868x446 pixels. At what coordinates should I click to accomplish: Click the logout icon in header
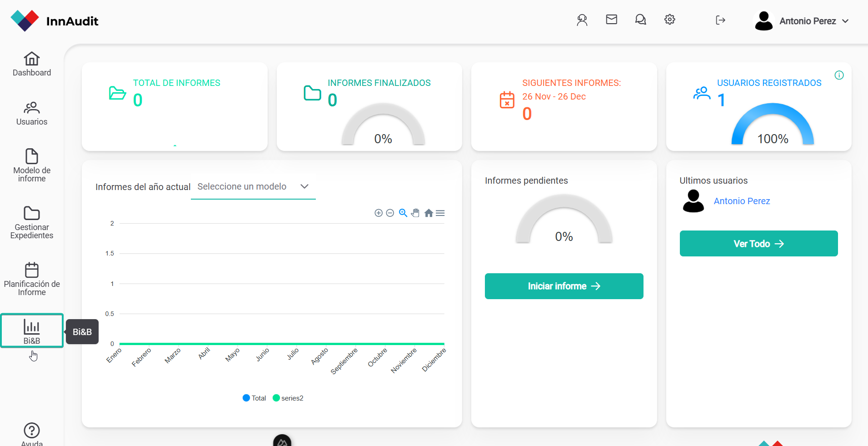[720, 20]
